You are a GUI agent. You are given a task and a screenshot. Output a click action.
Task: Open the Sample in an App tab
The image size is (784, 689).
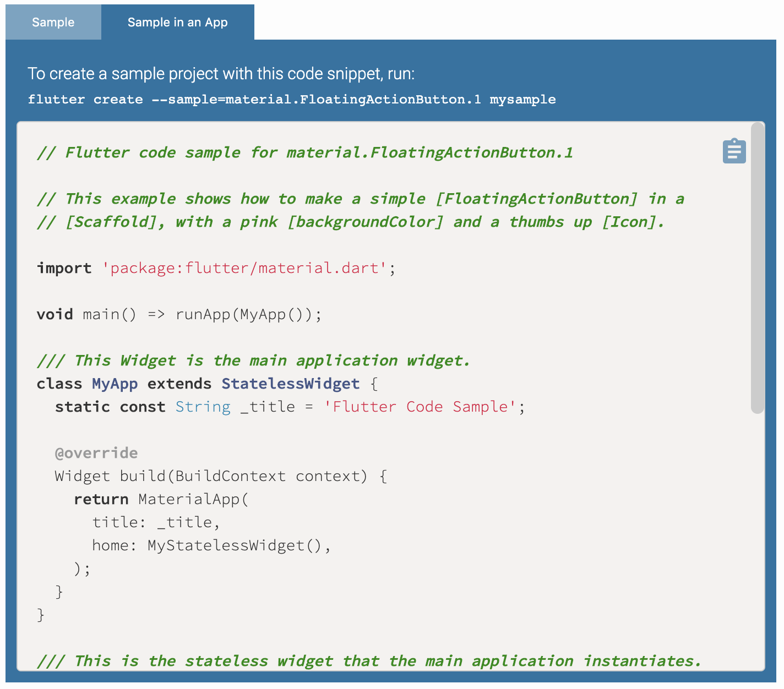tap(177, 23)
